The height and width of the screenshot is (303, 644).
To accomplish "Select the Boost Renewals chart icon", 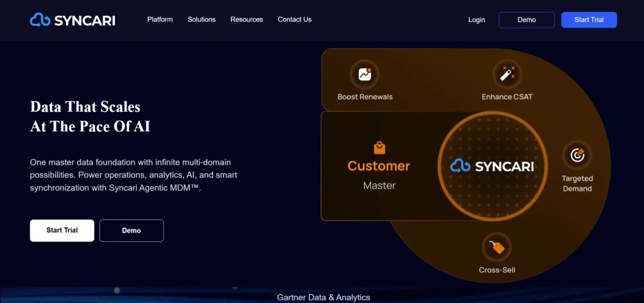I will point(365,75).
